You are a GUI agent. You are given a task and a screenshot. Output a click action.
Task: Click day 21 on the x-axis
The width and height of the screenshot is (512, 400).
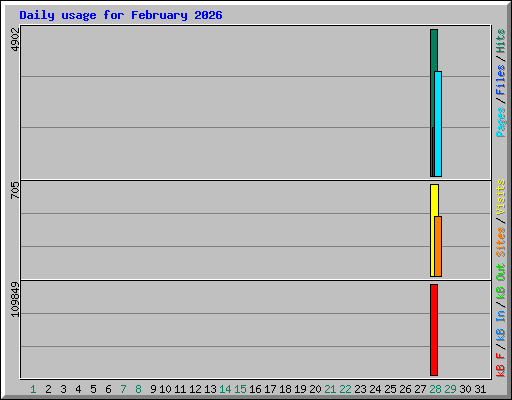(x=330, y=389)
